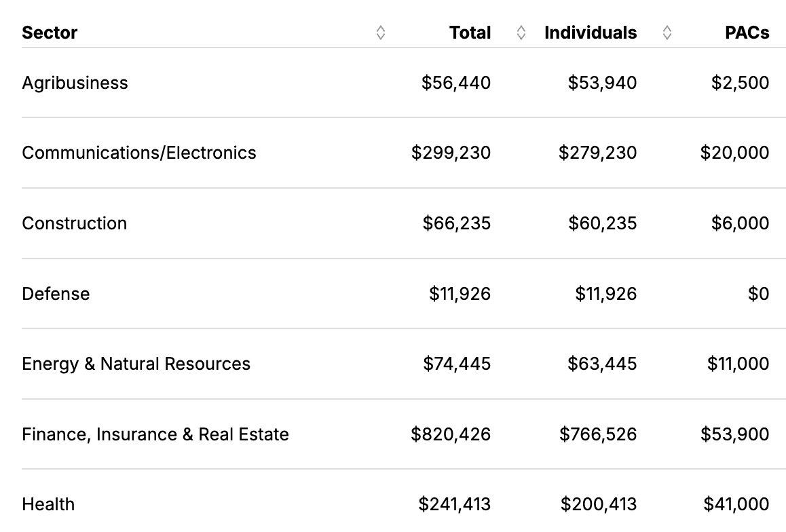Click Finance total amount $820,426
This screenshot has height=532, width=786.
[x=451, y=434]
